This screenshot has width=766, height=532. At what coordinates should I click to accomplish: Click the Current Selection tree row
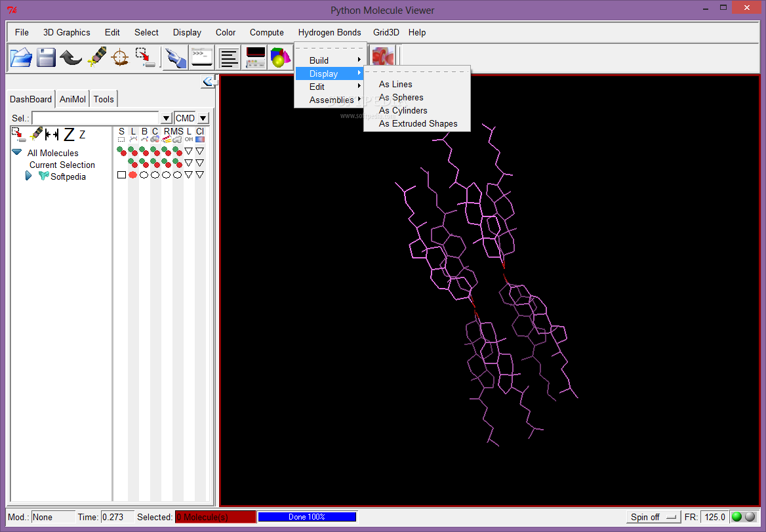(62, 165)
